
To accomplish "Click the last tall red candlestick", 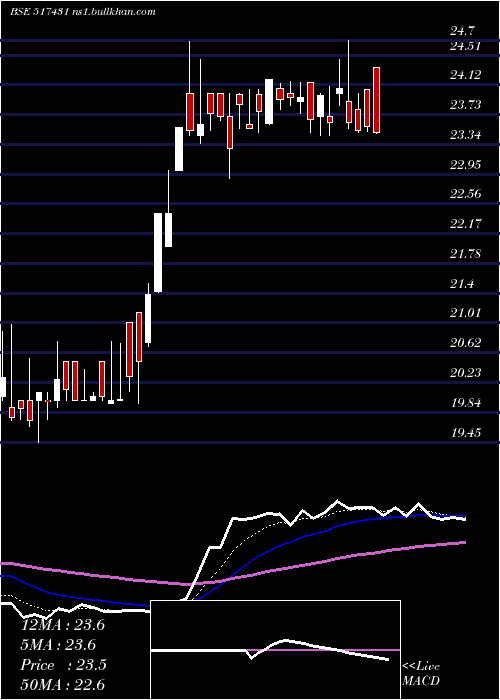I will point(376,100).
